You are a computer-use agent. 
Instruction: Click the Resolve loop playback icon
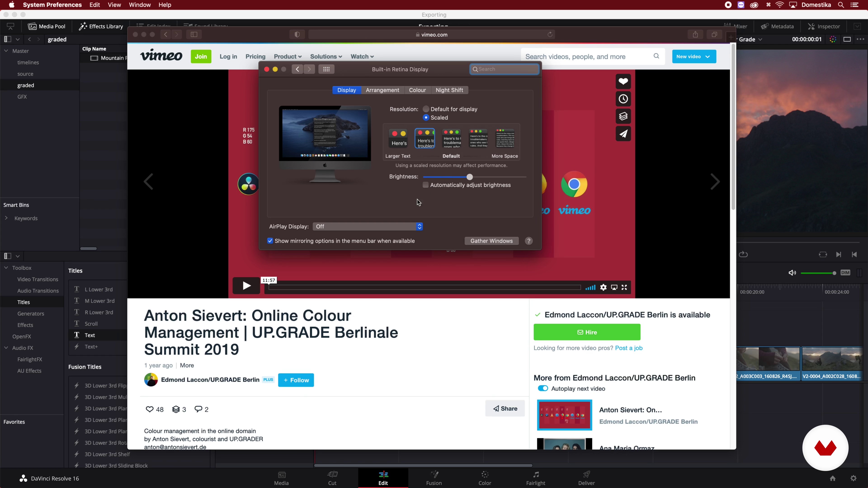click(743, 254)
